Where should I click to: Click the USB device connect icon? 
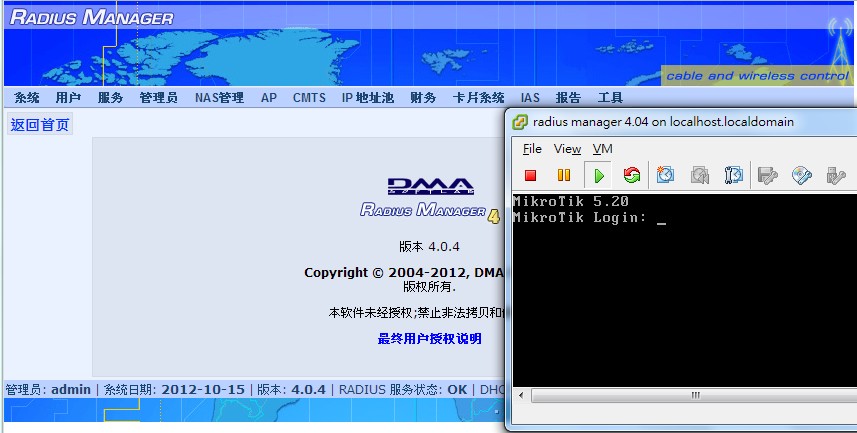pos(836,175)
